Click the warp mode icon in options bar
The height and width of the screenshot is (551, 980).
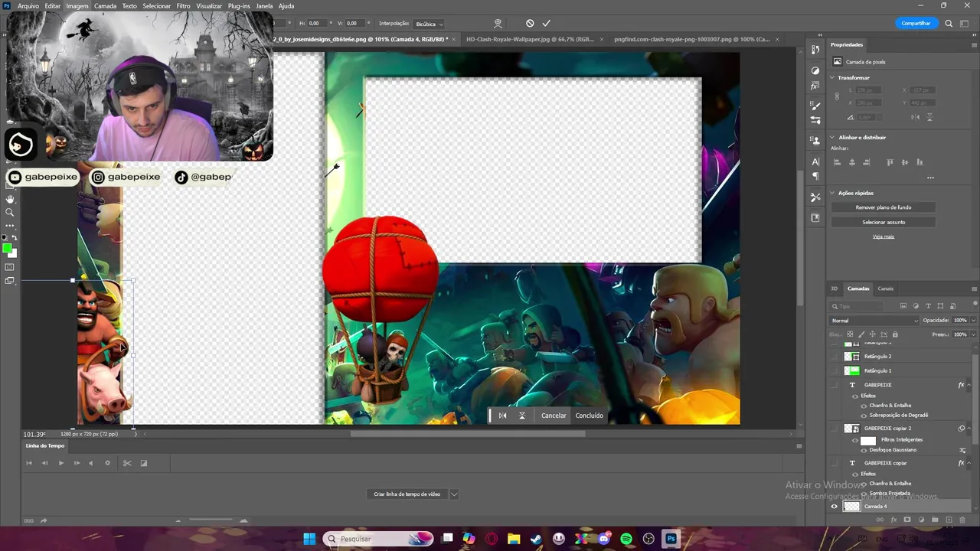pyautogui.click(x=498, y=24)
